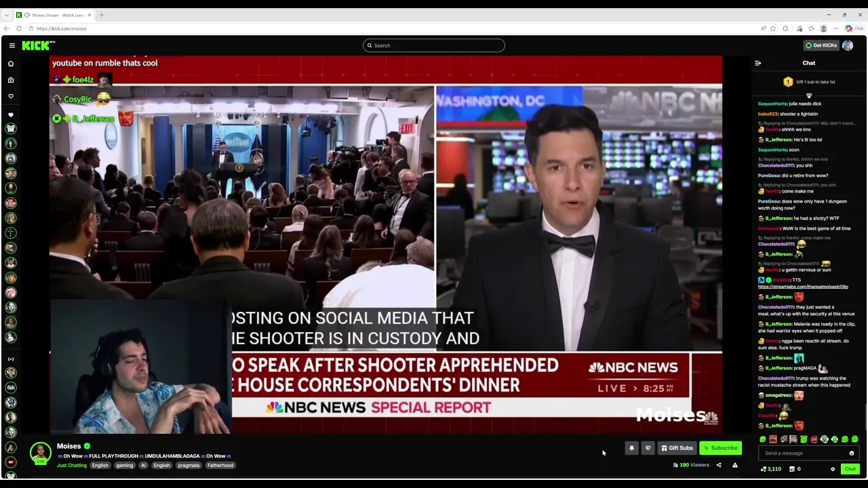
Task: Reload the page with the refresh icon
Action: [x=19, y=28]
